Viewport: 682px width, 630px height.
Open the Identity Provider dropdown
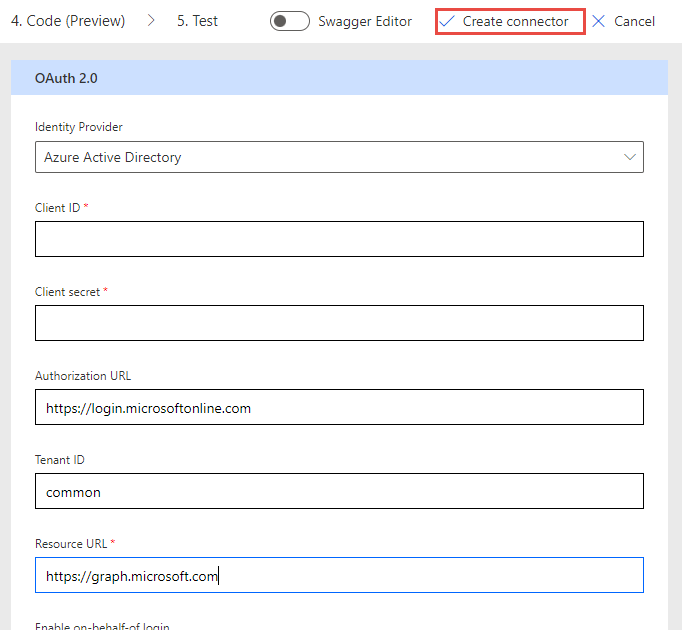pos(339,157)
